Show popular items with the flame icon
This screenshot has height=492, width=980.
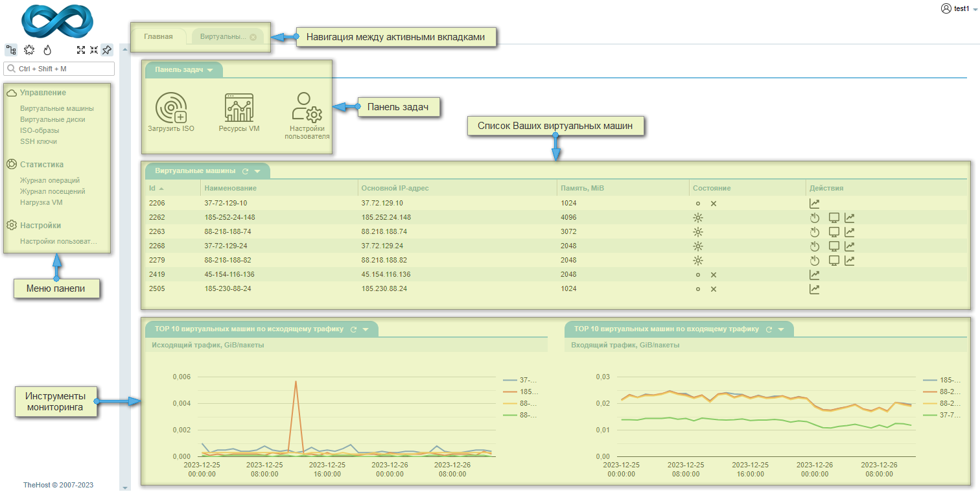(x=47, y=50)
